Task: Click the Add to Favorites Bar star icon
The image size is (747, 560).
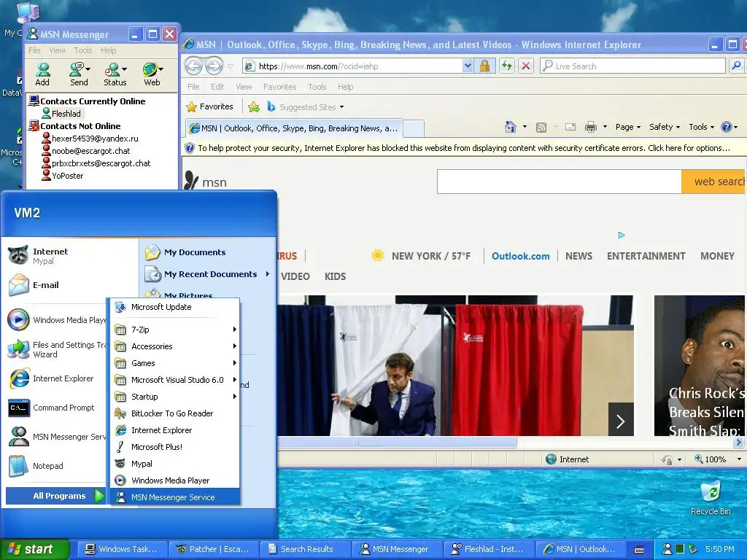Action: pyautogui.click(x=254, y=106)
